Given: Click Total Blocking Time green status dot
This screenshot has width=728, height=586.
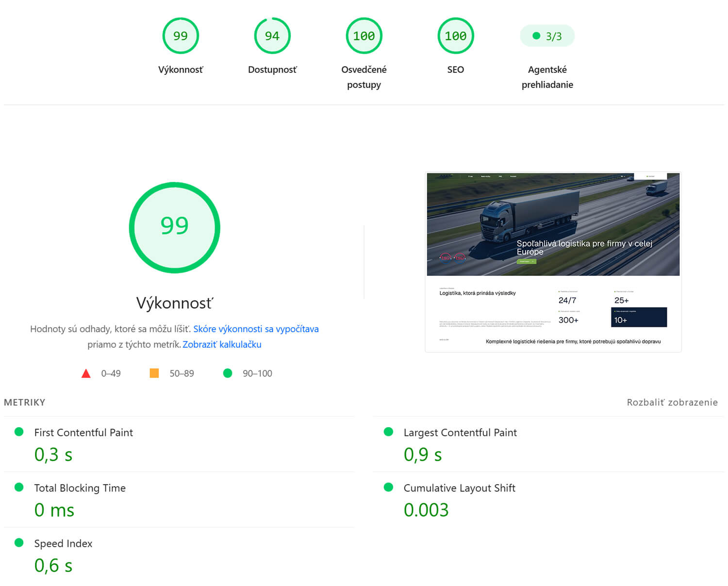Looking at the screenshot, I should [19, 487].
